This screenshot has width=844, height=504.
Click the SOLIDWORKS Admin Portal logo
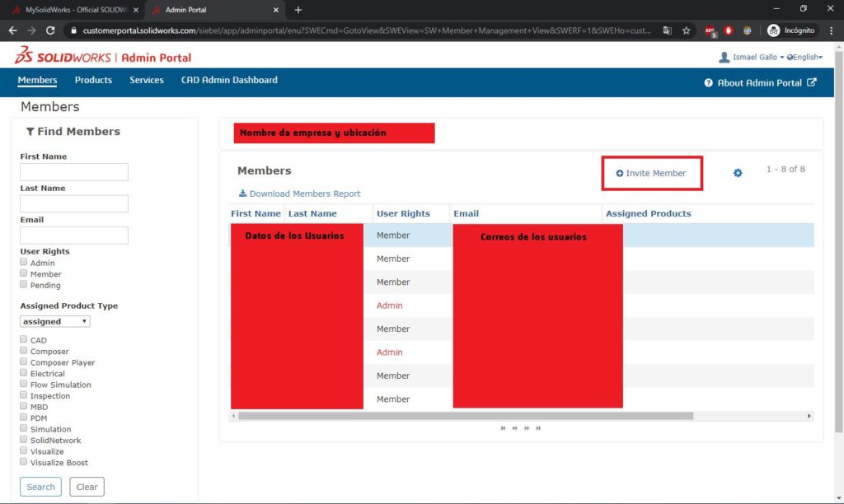tap(103, 56)
